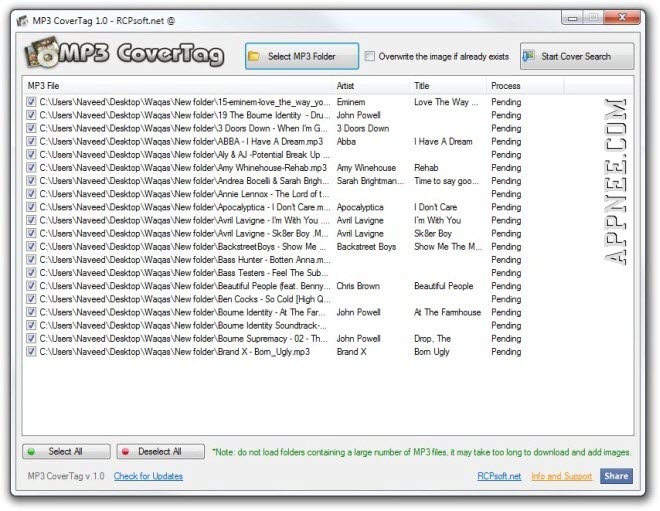Viewport: 660px width, 511px height.
Task: Open the Info and Support link
Action: 562,476
